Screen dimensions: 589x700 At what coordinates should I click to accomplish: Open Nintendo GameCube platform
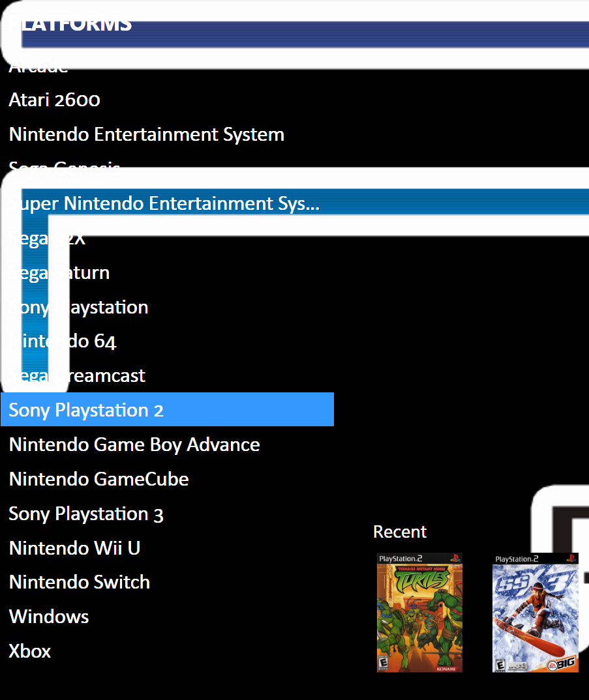167,479
